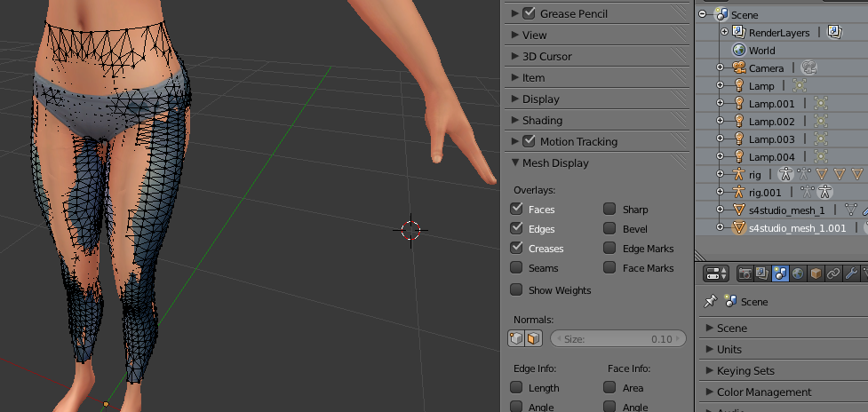Click the normals Size value field
The image size is (868, 412).
click(618, 338)
